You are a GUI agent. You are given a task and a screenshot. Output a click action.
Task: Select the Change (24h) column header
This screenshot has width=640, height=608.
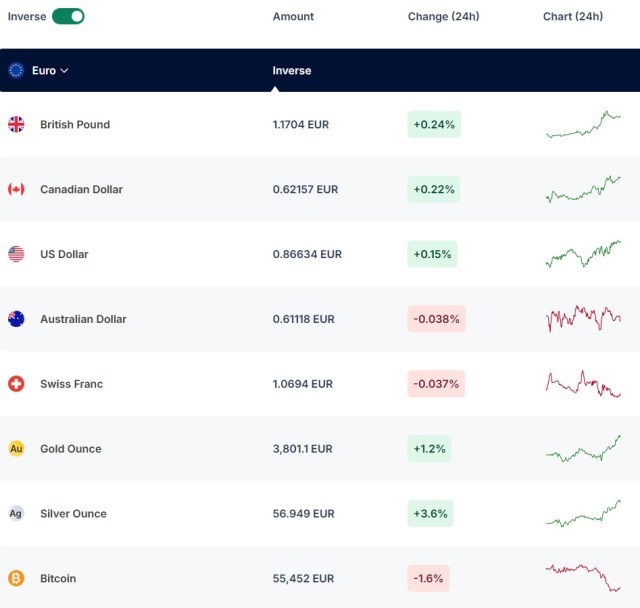point(443,16)
